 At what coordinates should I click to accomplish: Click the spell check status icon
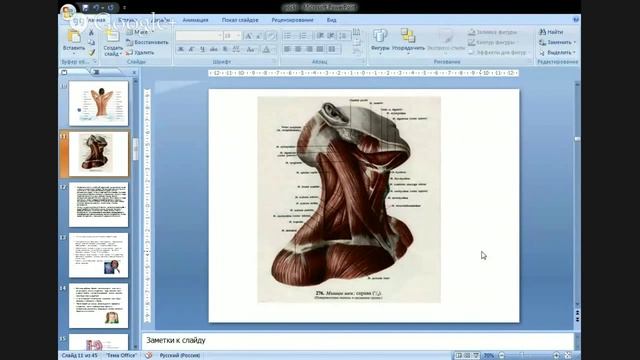[148, 356]
